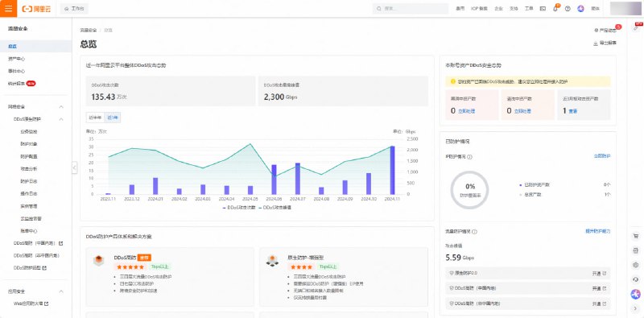The height and width of the screenshot is (318, 644).
Task: Click the 提升防护能力 link
Action: (x=598, y=231)
